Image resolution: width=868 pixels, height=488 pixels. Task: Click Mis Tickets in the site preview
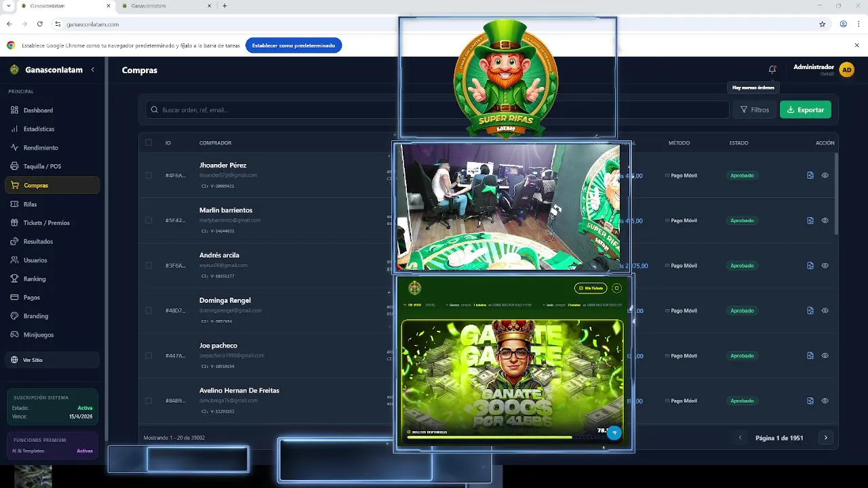click(x=590, y=288)
